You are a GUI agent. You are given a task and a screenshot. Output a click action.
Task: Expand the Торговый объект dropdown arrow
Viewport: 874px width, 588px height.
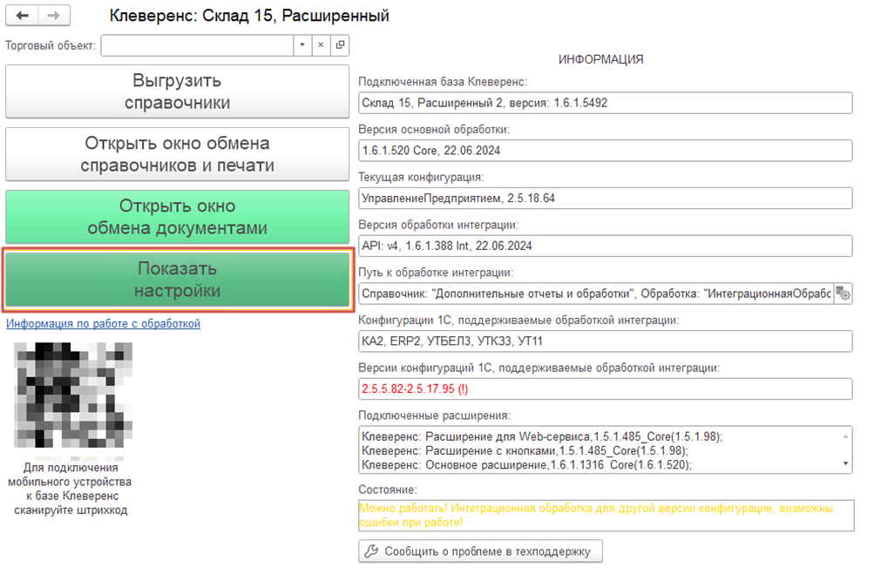tap(302, 45)
